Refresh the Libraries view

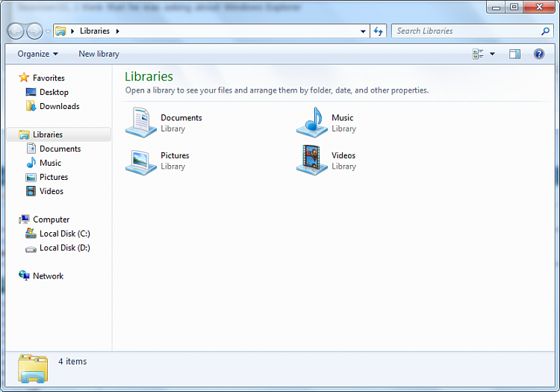tap(379, 31)
